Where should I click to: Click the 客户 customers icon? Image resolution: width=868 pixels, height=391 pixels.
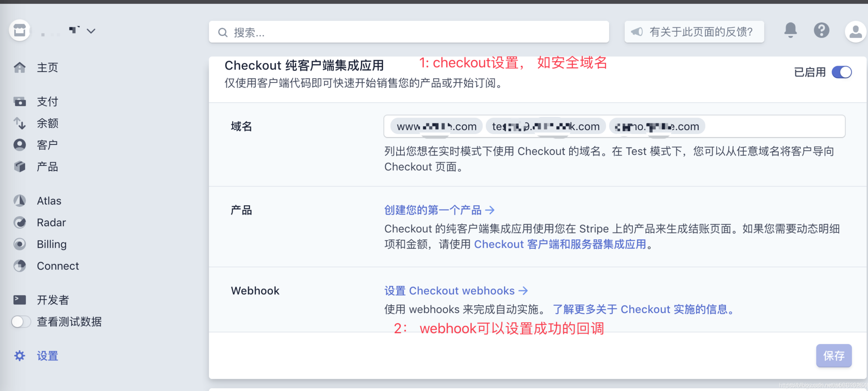20,144
